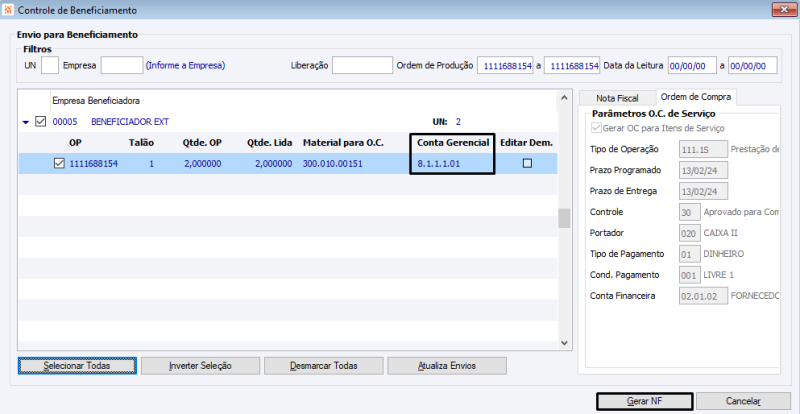This screenshot has width=800, height=414.
Task: Focus the Empresa filter field
Action: pyautogui.click(x=122, y=65)
